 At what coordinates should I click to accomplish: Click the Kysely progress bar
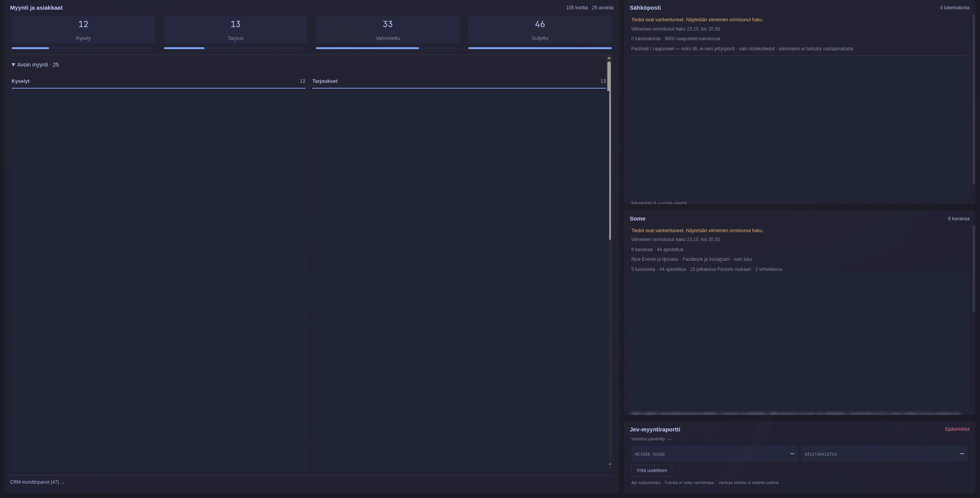tap(83, 48)
